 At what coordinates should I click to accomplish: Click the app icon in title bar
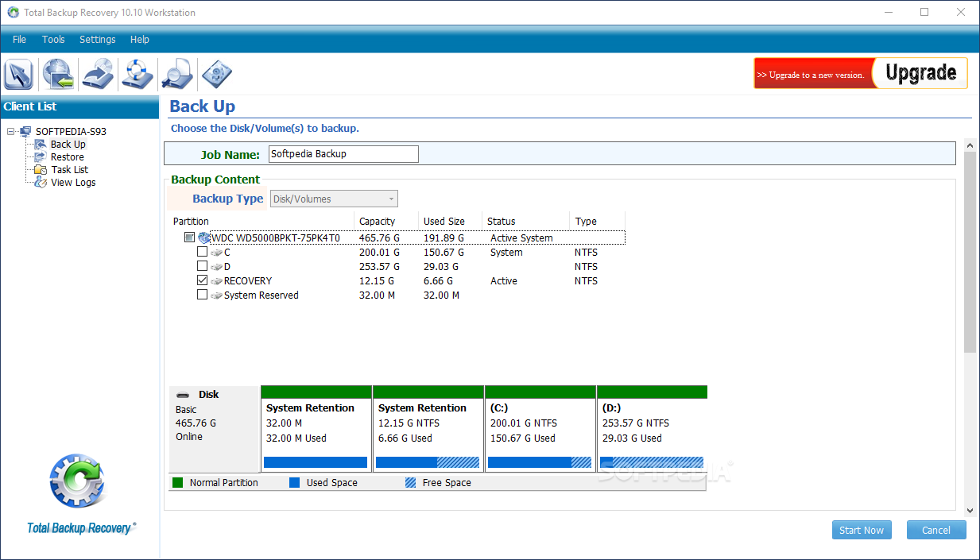pos(13,13)
